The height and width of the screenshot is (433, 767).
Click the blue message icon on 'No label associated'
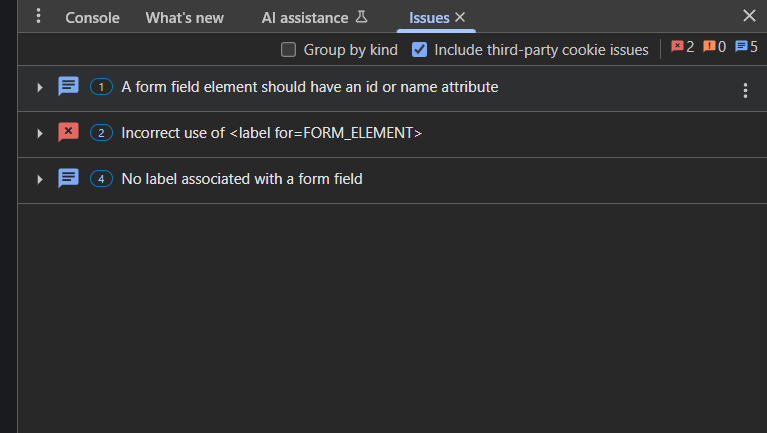[68, 178]
